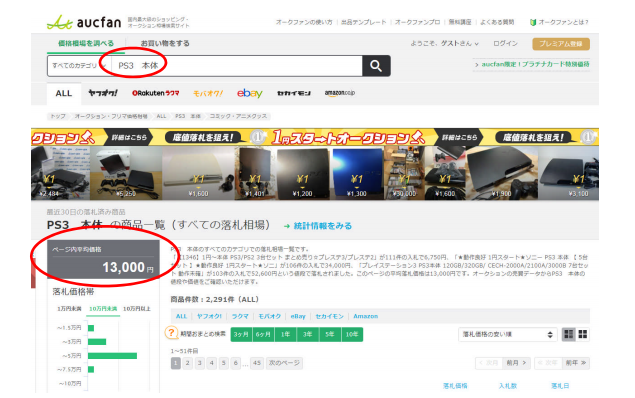The width and height of the screenshot is (635, 398).
Task: Open the auction thumbnail priced ¥3,100
Action: pyautogui.click(x=569, y=173)
